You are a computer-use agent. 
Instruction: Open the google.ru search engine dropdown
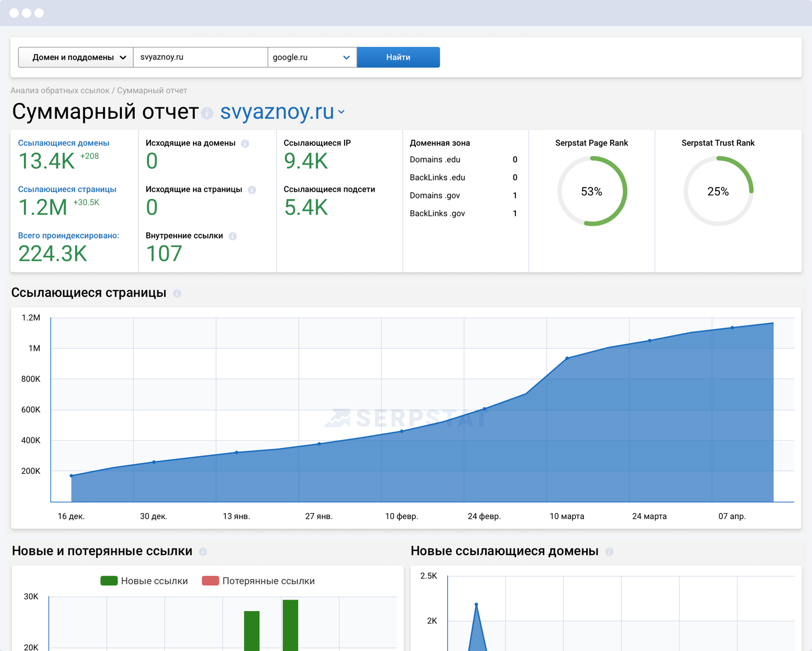312,57
